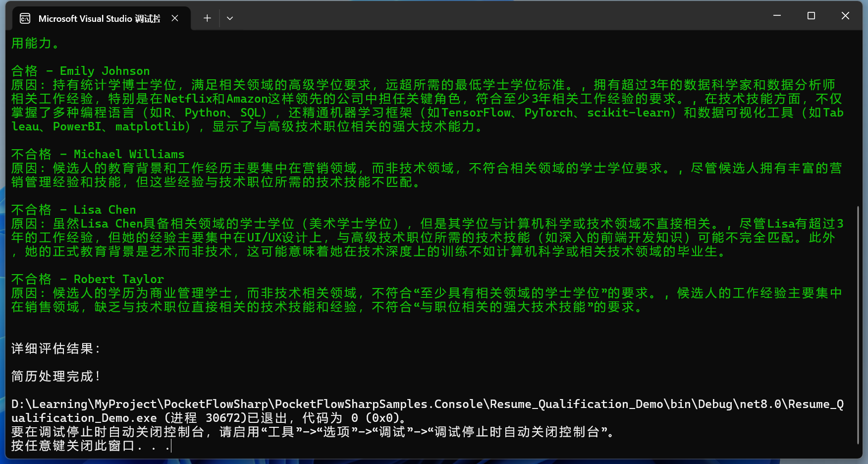Close the 调试控制台 tab with its X
The height and width of the screenshot is (464, 868).
[x=175, y=18]
